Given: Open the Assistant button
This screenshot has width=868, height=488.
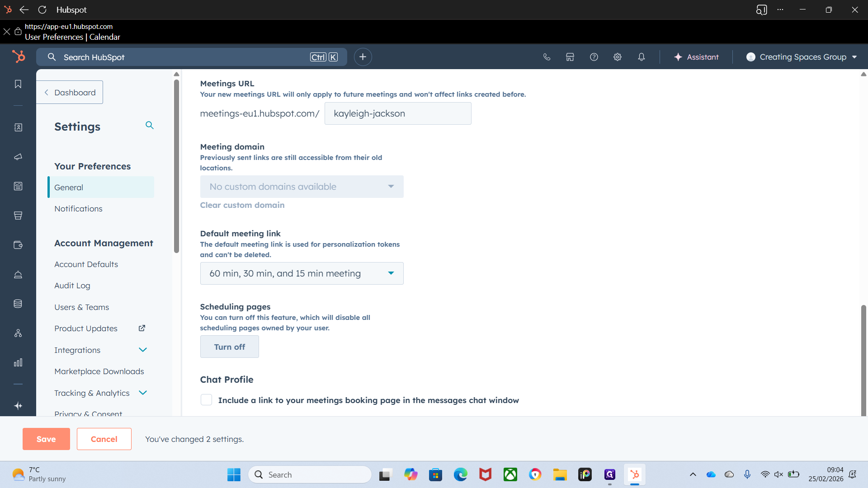Looking at the screenshot, I should coord(696,57).
